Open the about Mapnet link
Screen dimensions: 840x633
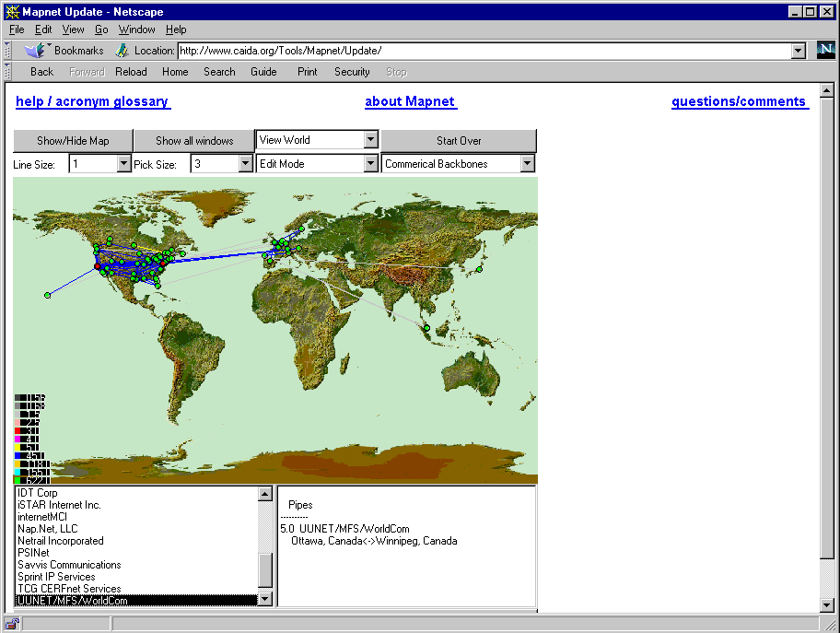[410, 101]
